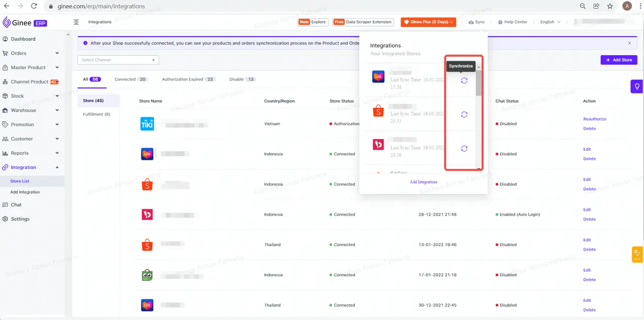The image size is (644, 320).
Task: Open the browser profile avatar
Action: click(x=627, y=6)
